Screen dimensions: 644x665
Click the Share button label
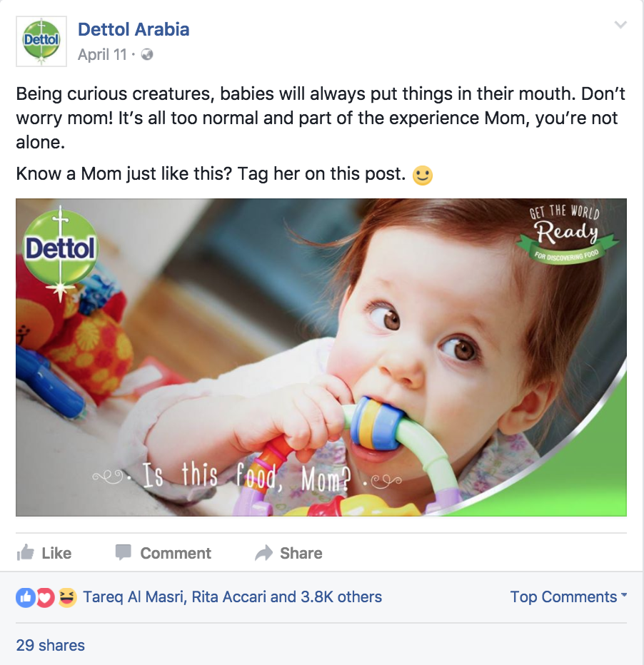[x=301, y=553]
